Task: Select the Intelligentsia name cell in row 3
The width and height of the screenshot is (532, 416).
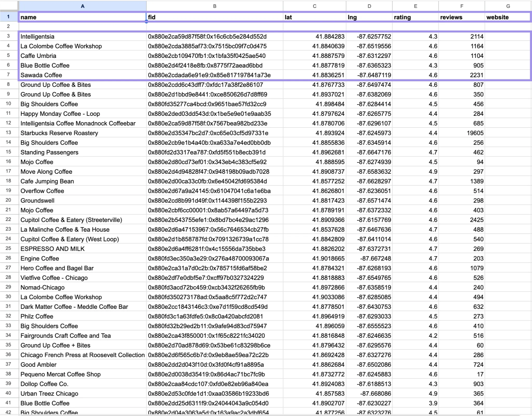Action: [x=82, y=36]
